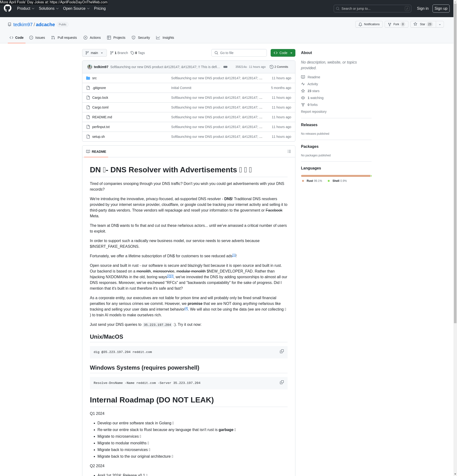View the 1 Branch link
457x476 pixels.
119,53
